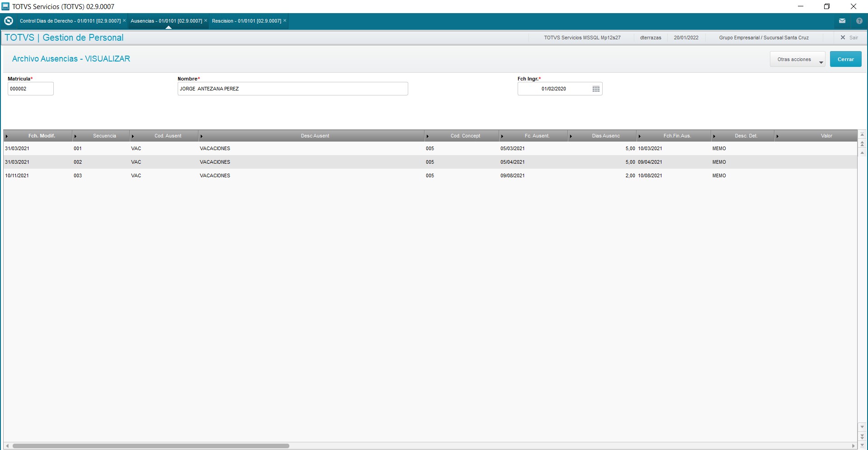The height and width of the screenshot is (450, 868).
Task: Click end date 10/08/2021 cell
Action: pos(674,175)
